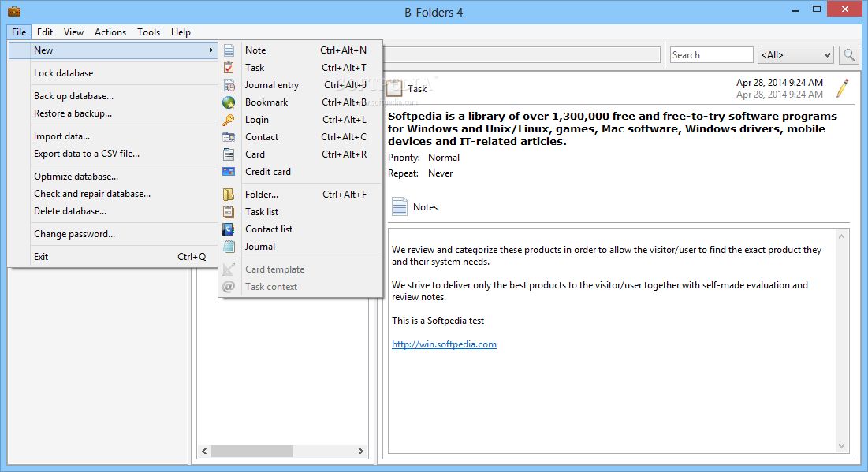Click the 'This is a Softpedia test' line
Image resolution: width=868 pixels, height=472 pixels.
pos(438,321)
